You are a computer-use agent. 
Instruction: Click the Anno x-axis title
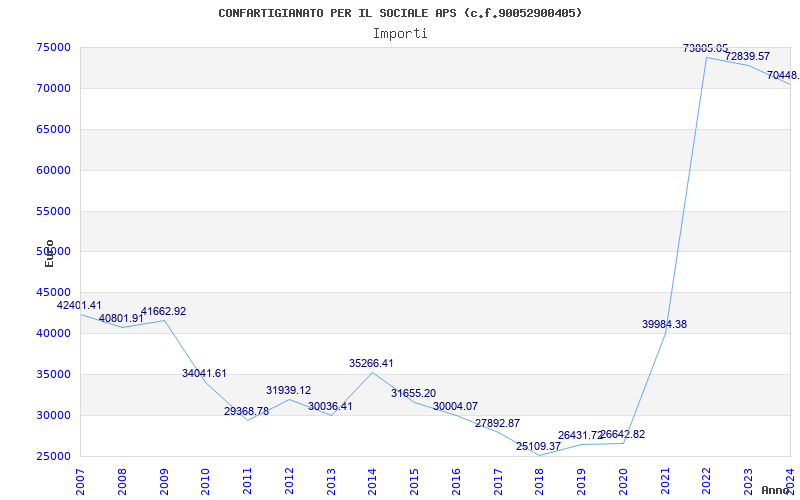tap(775, 490)
